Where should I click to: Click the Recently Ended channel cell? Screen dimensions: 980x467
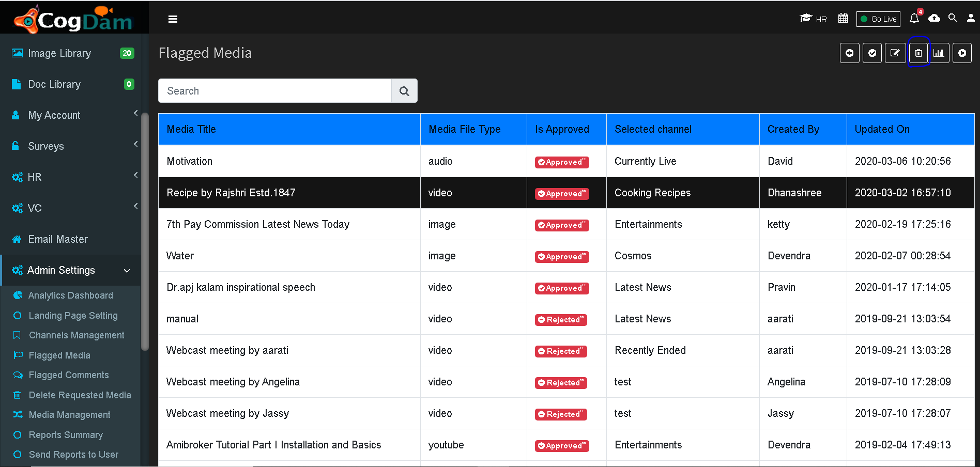click(683, 350)
